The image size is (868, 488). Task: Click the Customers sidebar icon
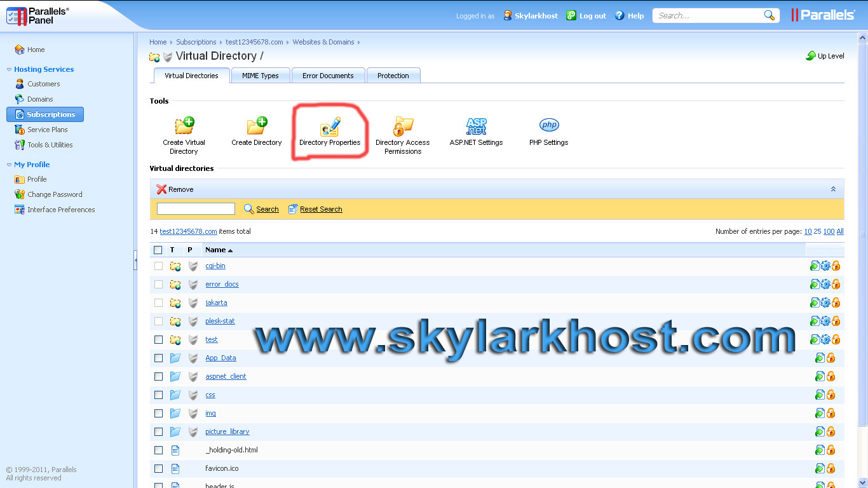[20, 84]
